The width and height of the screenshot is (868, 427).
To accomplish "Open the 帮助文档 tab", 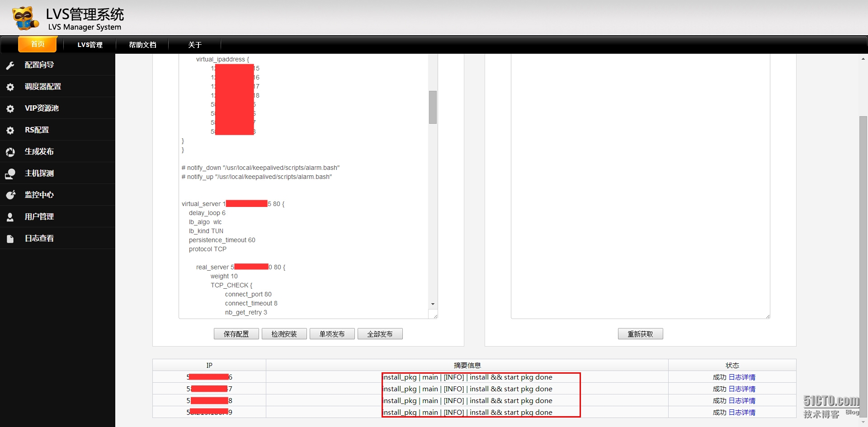I will [142, 45].
